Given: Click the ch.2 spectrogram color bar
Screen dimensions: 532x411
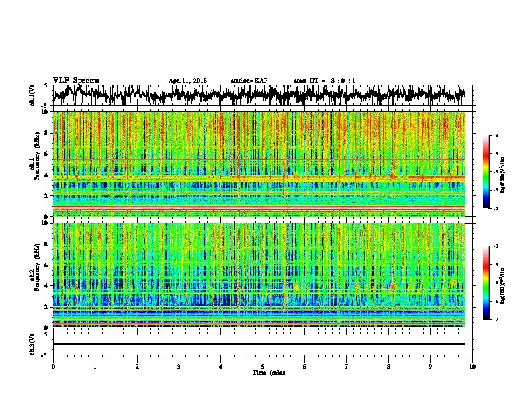Looking at the screenshot, I should point(486,283).
